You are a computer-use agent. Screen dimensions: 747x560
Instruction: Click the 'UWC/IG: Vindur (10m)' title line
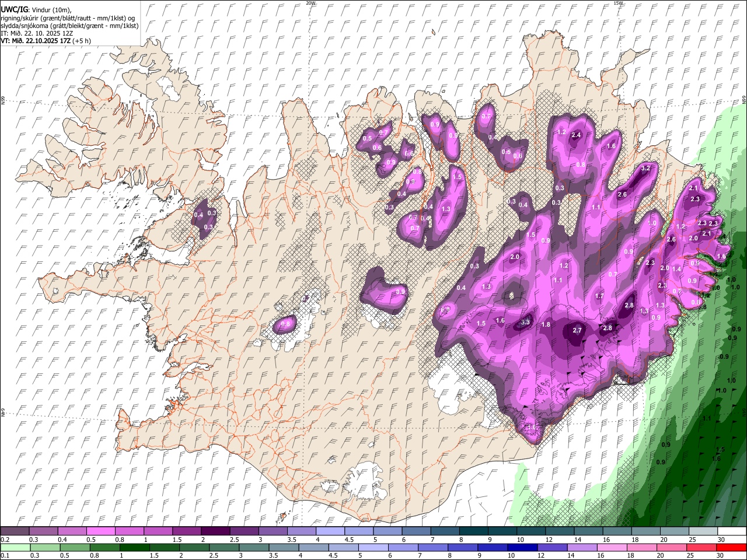click(35, 10)
